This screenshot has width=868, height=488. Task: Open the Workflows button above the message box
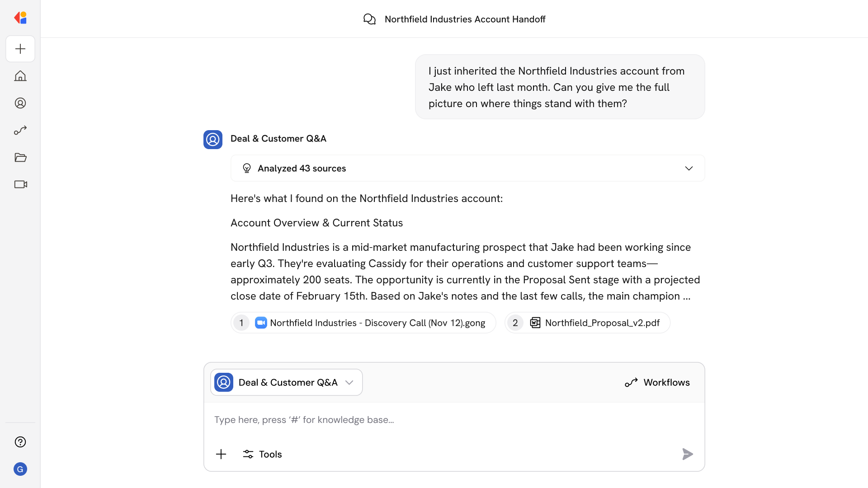coord(657,382)
